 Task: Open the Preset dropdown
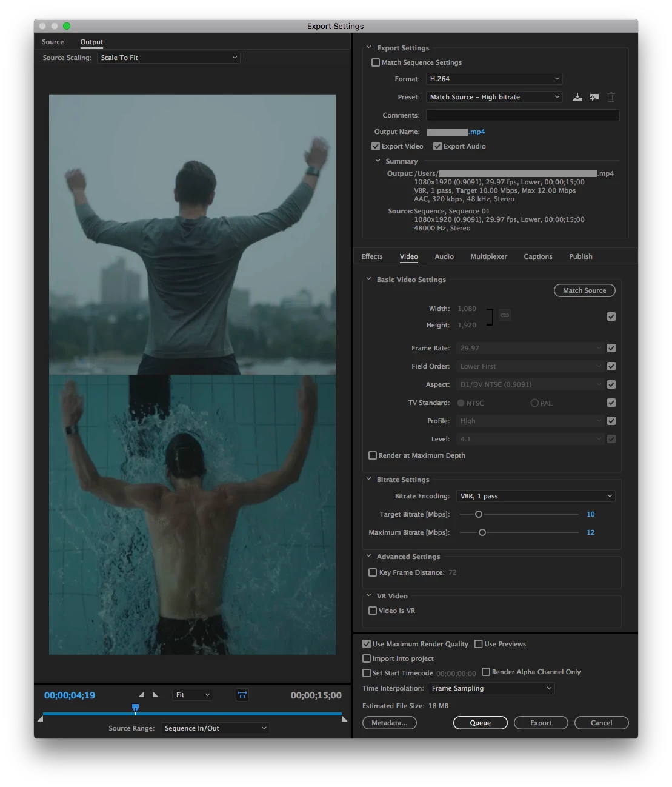point(494,97)
